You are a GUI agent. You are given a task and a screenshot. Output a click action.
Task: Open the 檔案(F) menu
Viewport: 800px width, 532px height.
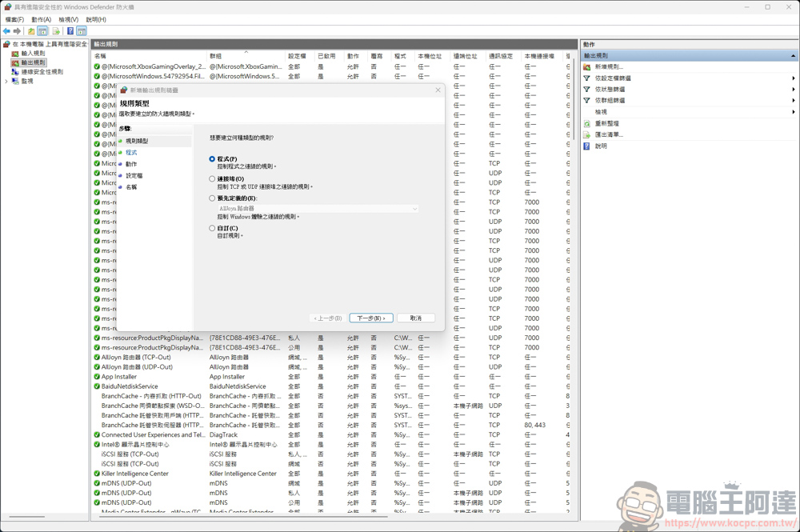14,19
